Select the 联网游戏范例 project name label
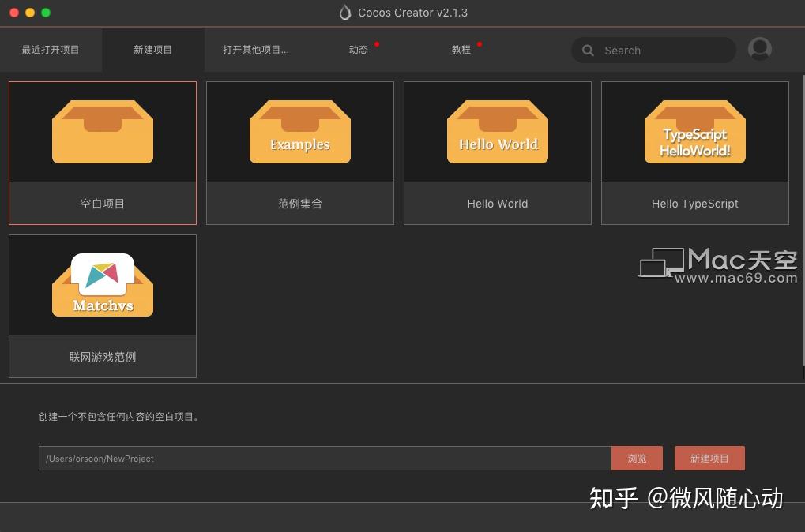805x532 pixels. [x=103, y=356]
